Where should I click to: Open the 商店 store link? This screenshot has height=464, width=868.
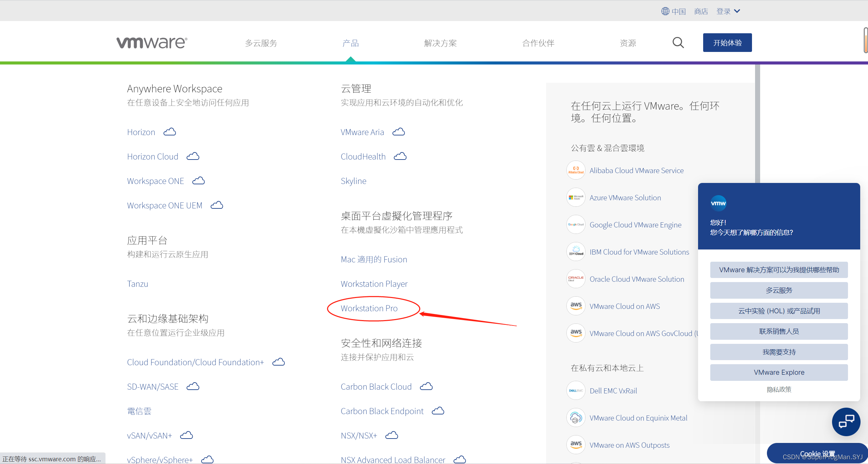click(x=701, y=12)
